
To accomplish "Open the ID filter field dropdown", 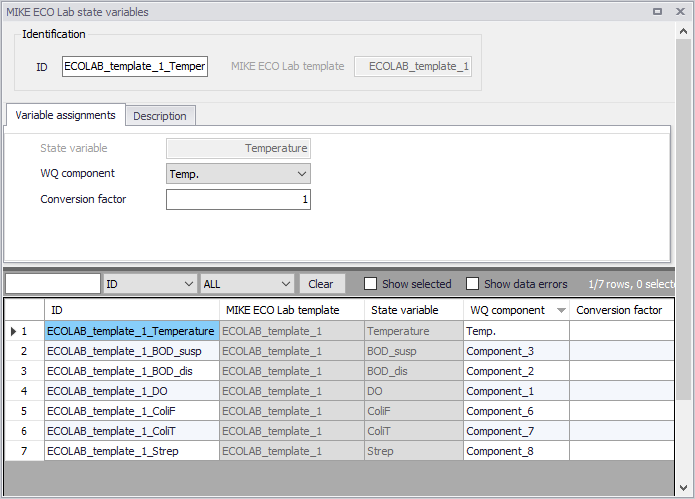I will coord(150,284).
